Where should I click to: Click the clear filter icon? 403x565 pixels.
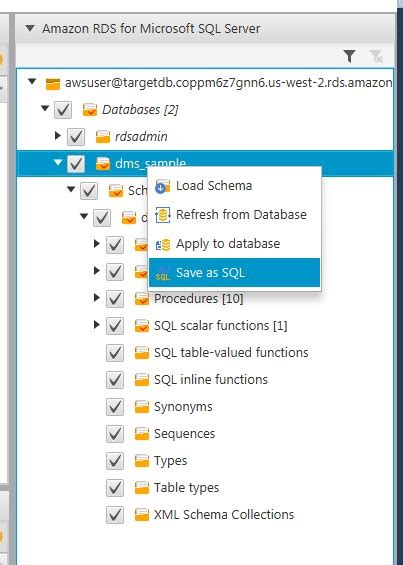(376, 56)
